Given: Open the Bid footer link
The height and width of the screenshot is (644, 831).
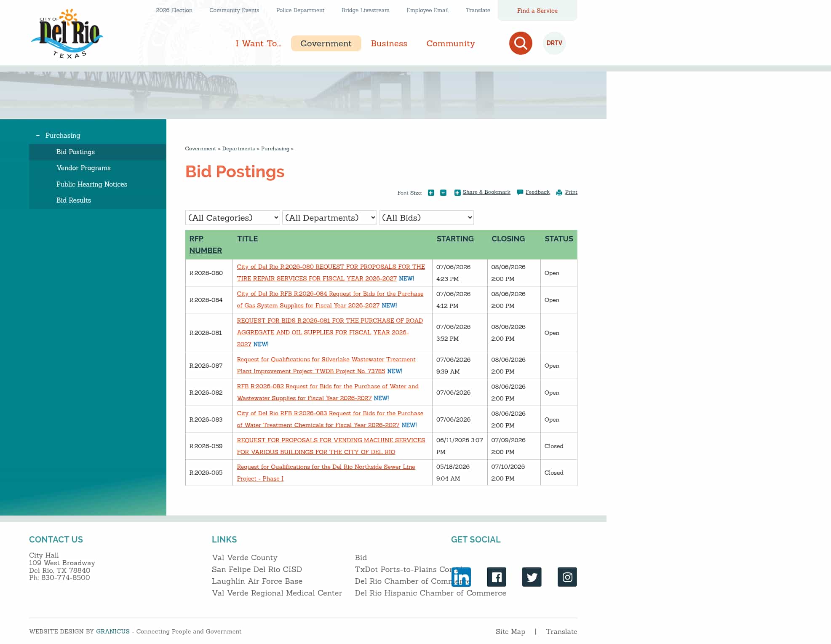Looking at the screenshot, I should point(361,558).
